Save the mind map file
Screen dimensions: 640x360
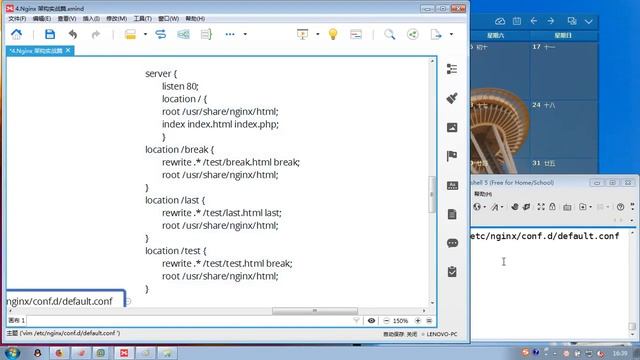[50, 34]
